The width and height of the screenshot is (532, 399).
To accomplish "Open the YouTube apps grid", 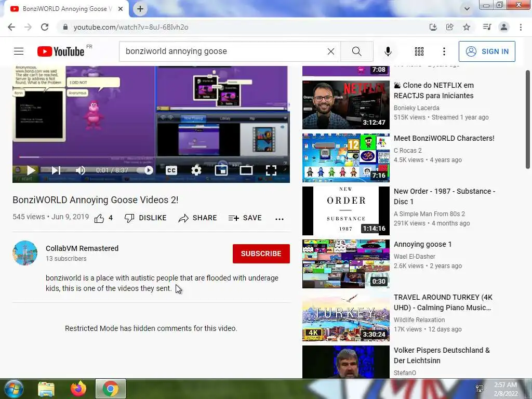I will pos(419,51).
